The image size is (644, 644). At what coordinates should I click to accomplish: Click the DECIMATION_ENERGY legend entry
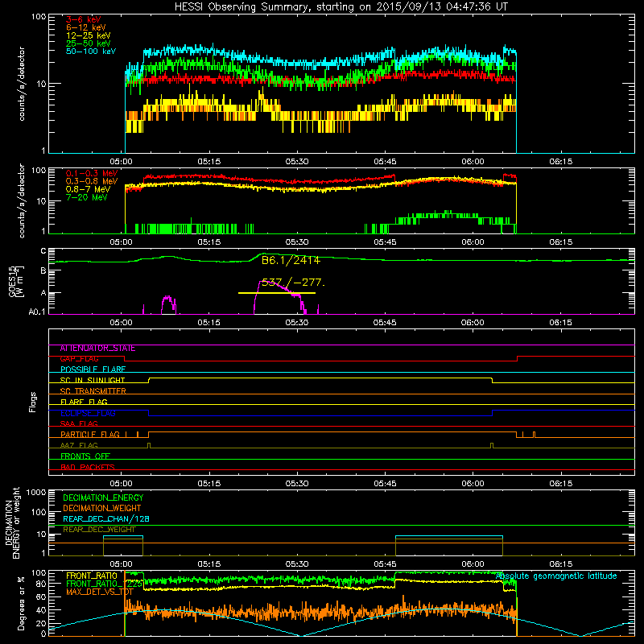pos(103,497)
